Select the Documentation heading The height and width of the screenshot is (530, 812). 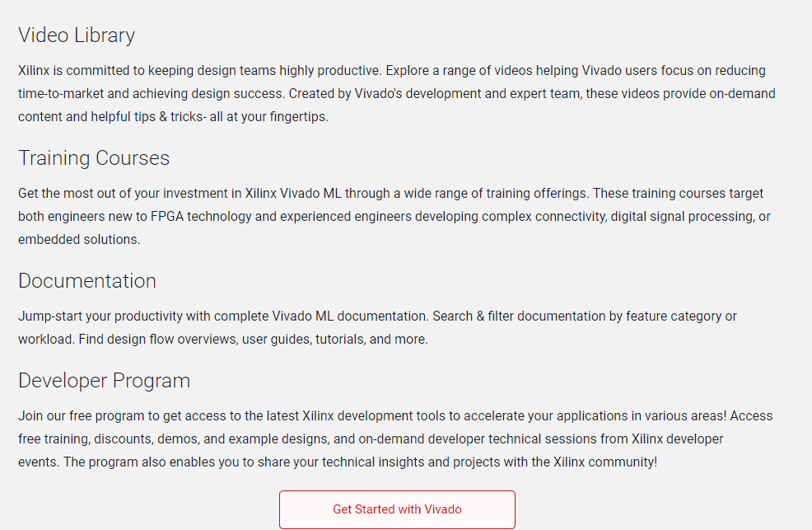click(x=87, y=281)
